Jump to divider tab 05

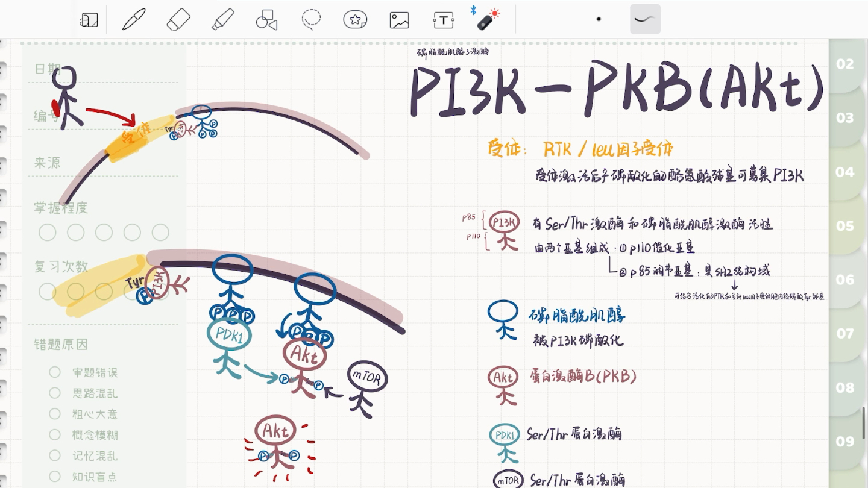(x=845, y=226)
